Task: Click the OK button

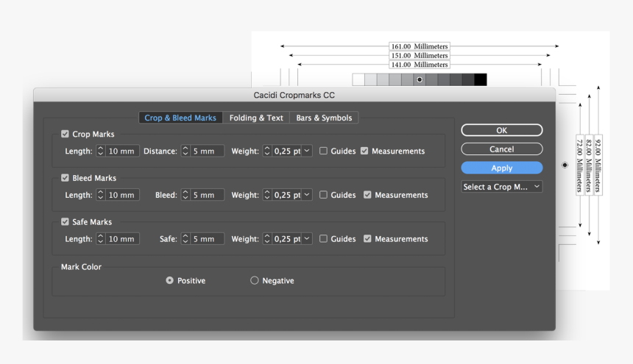Action: pyautogui.click(x=502, y=130)
